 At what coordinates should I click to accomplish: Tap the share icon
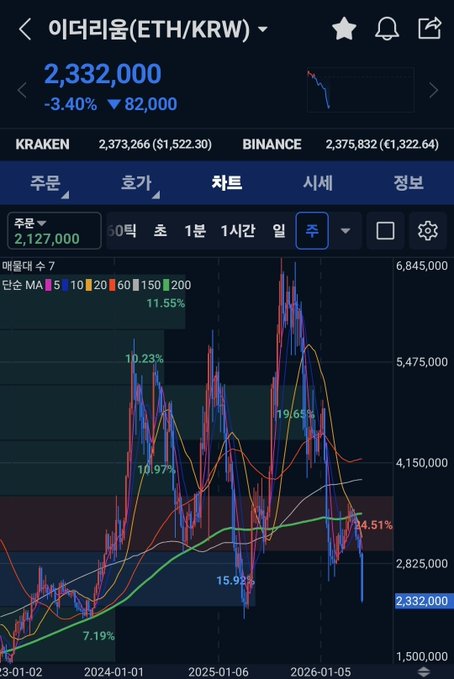pos(429,28)
